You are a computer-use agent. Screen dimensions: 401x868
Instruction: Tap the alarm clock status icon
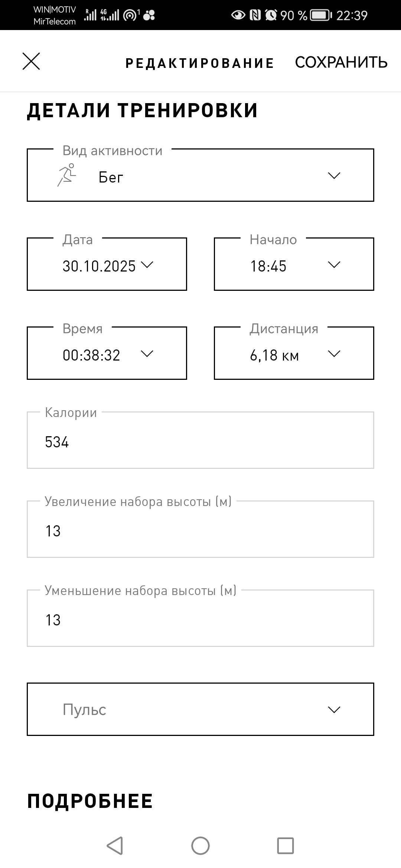(271, 15)
